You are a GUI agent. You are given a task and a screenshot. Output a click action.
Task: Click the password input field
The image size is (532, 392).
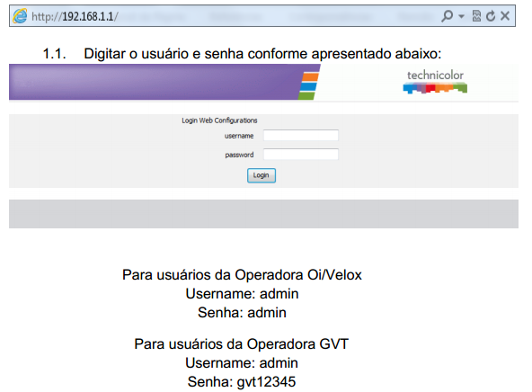click(301, 155)
